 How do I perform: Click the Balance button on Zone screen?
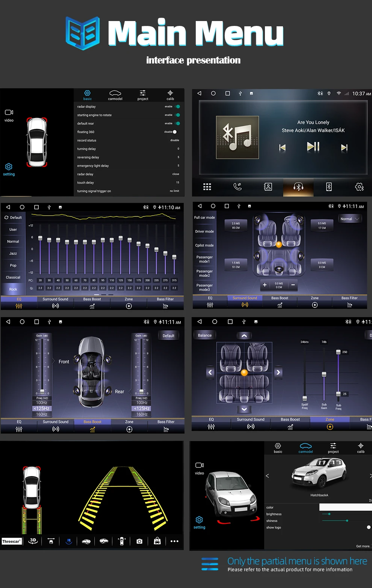tap(205, 336)
